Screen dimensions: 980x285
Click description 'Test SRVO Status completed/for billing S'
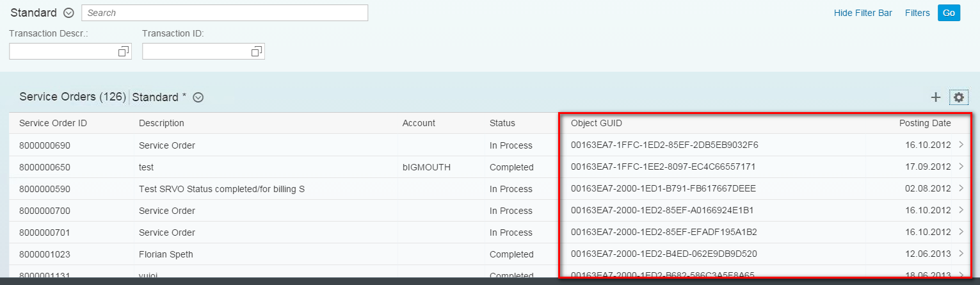click(221, 189)
